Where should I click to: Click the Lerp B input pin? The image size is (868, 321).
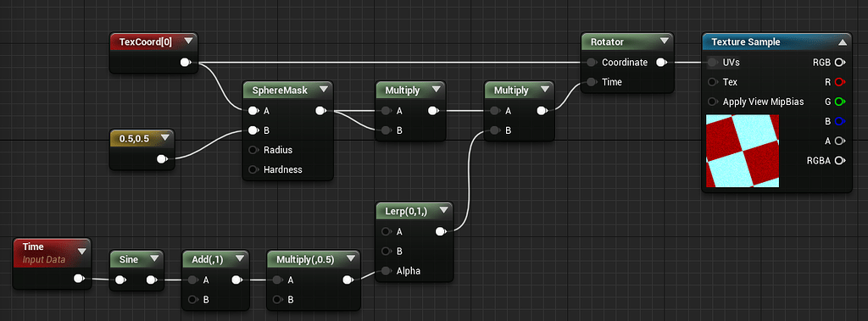point(387,252)
